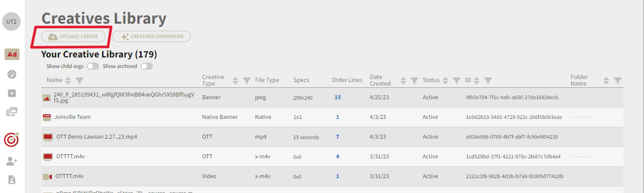Sort the ID column arrows
The width and height of the screenshot is (644, 193).
click(x=476, y=80)
